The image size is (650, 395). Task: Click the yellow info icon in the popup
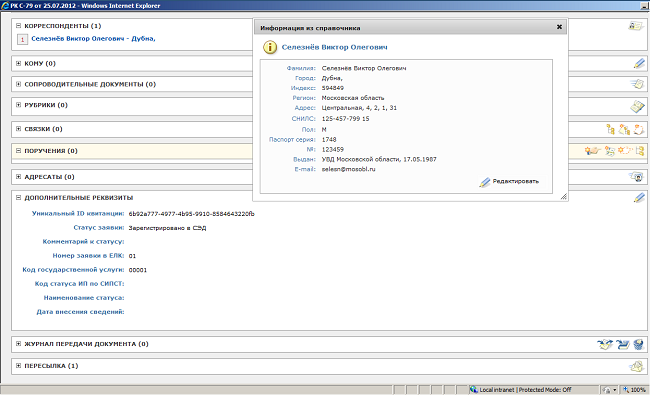click(270, 47)
